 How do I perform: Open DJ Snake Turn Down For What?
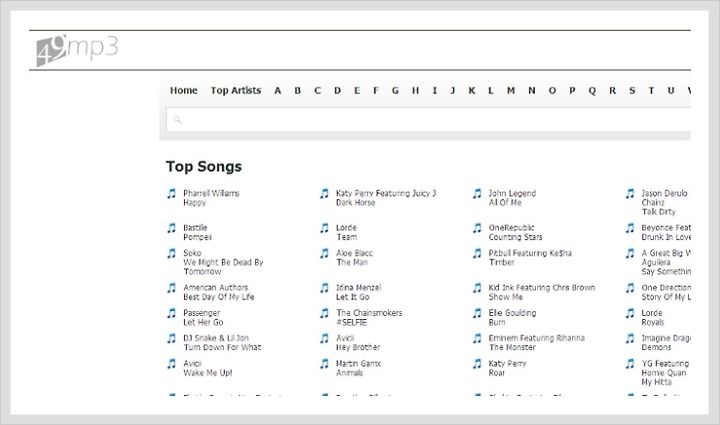[x=222, y=343]
